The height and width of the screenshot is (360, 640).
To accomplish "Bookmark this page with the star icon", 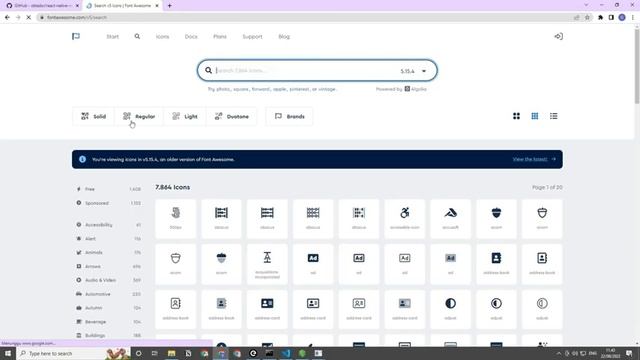I will pos(587,18).
